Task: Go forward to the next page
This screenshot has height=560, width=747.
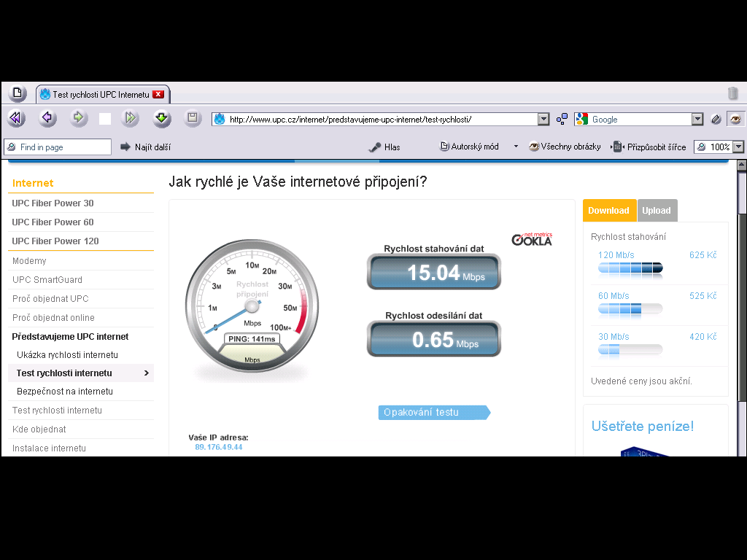Action: point(79,118)
